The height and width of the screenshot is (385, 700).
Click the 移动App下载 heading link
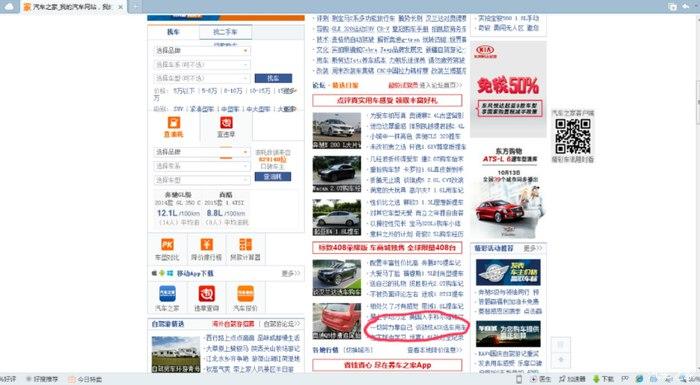[x=195, y=273]
